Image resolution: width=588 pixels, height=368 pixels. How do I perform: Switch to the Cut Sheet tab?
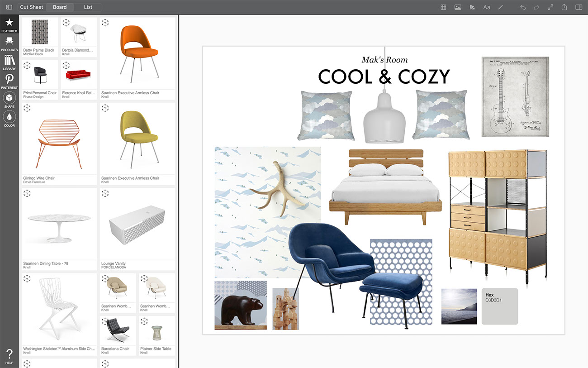coord(32,7)
